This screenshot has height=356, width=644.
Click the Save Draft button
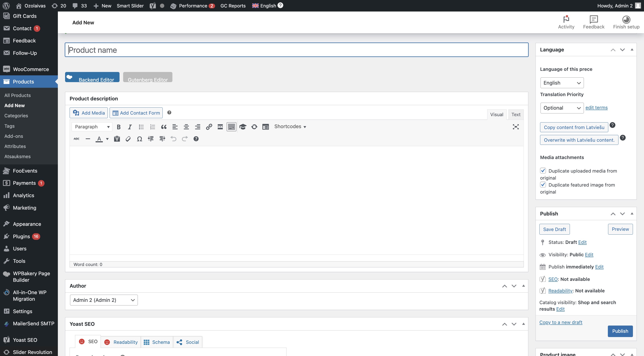tap(554, 229)
